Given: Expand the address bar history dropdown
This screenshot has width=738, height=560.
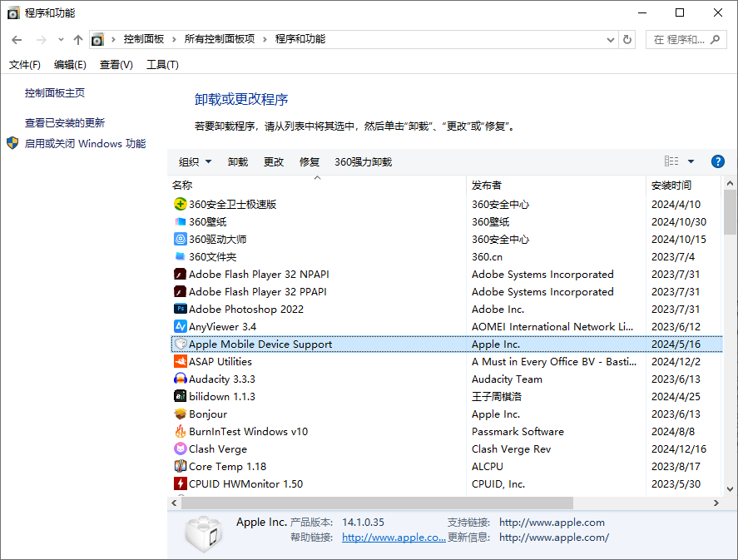Looking at the screenshot, I should click(x=610, y=39).
